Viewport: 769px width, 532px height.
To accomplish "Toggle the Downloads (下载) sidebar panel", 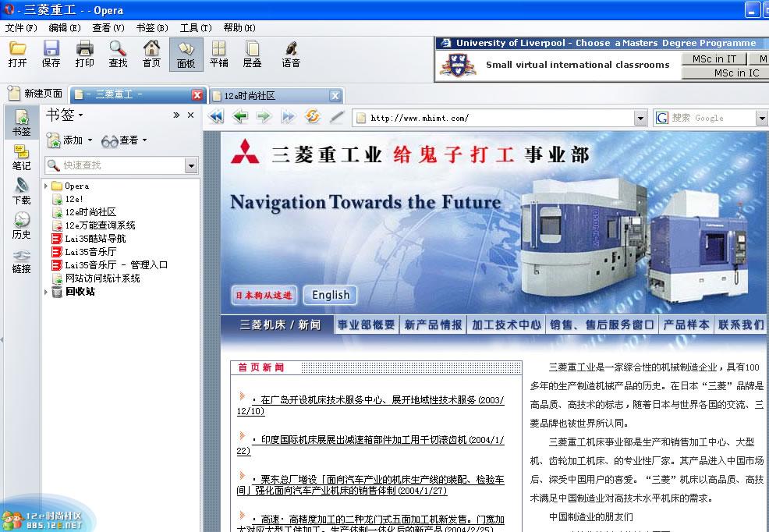I will (21, 190).
